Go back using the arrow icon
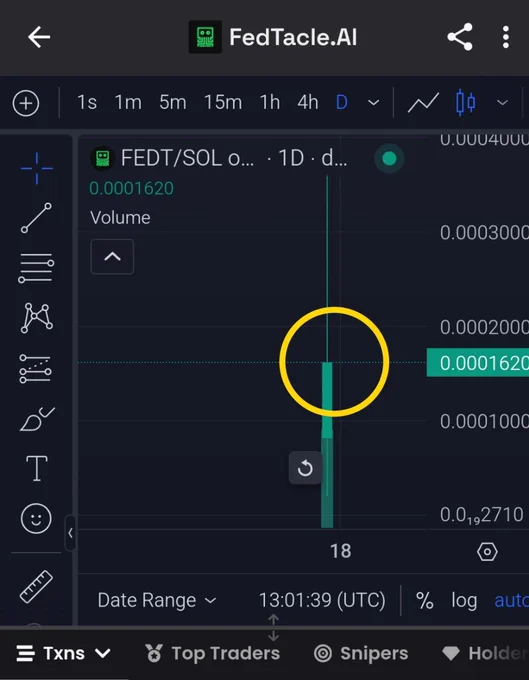The height and width of the screenshot is (680, 529). tap(39, 37)
